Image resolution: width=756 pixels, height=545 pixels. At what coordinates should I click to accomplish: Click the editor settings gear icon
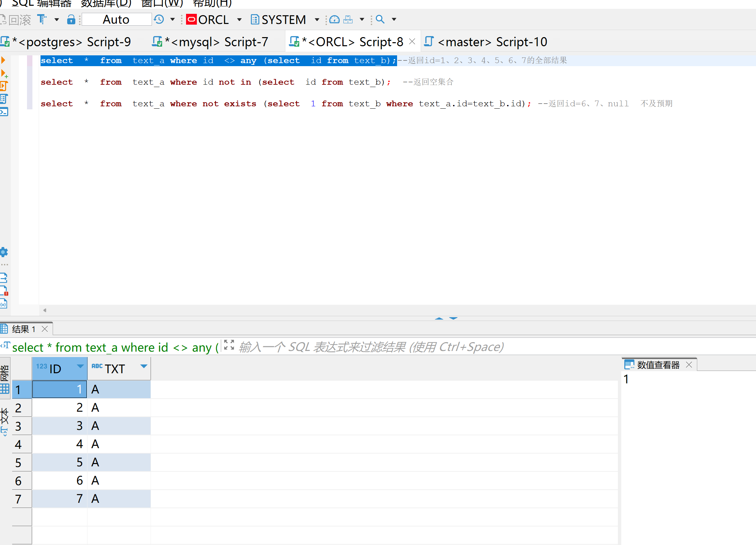coord(4,252)
